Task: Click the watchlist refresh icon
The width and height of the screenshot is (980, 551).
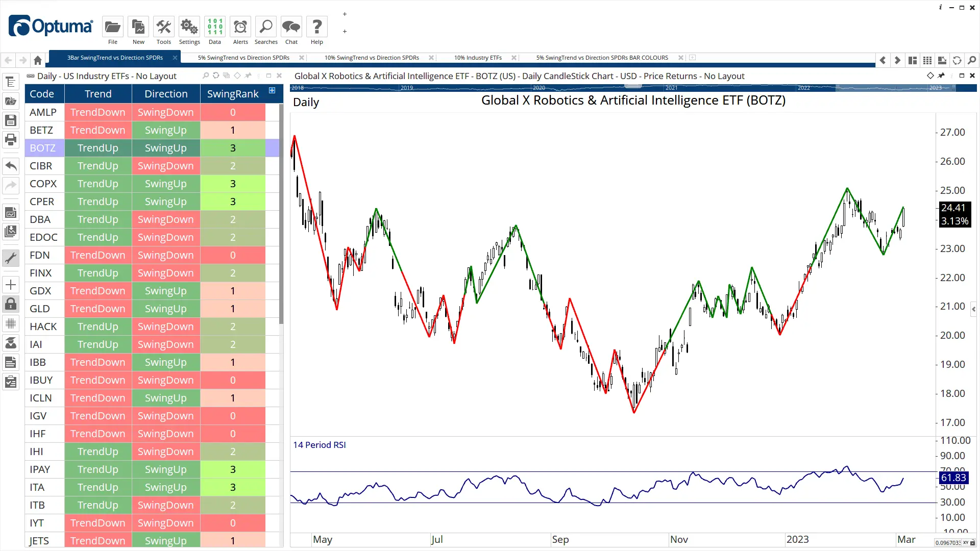Action: (216, 76)
